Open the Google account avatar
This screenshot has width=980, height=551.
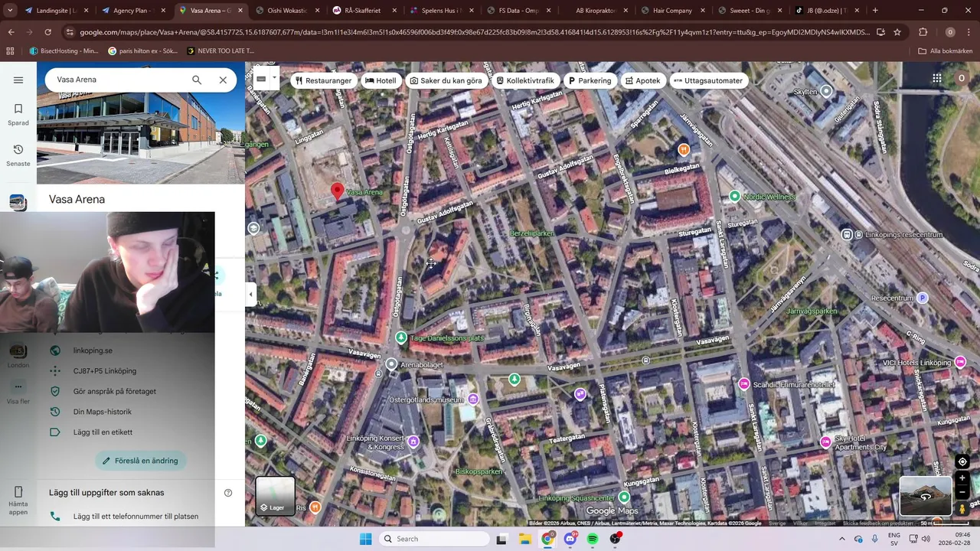(962, 78)
